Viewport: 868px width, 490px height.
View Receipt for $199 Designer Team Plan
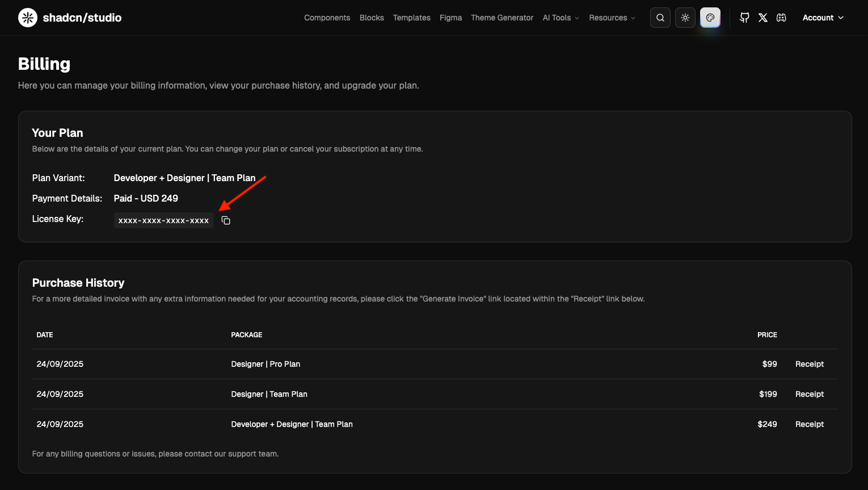809,394
